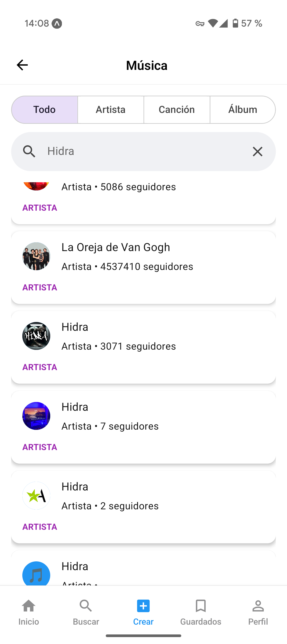Select the Álbum filter
The image size is (287, 644).
[243, 110]
